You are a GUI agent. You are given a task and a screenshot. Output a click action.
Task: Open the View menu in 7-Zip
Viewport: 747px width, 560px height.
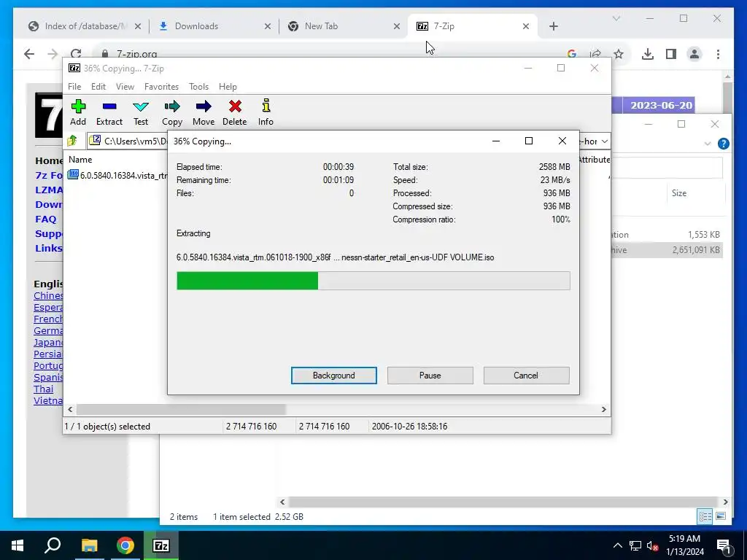(125, 87)
